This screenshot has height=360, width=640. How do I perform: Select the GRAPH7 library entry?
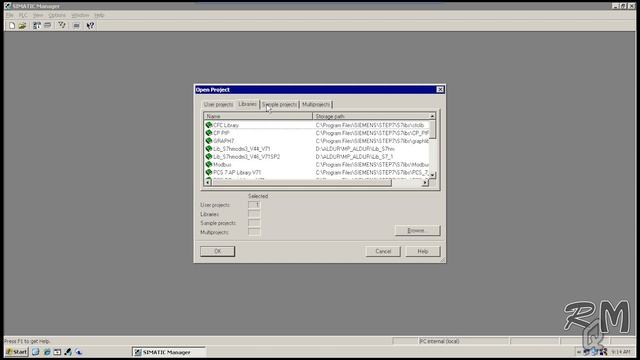[x=316, y=141]
